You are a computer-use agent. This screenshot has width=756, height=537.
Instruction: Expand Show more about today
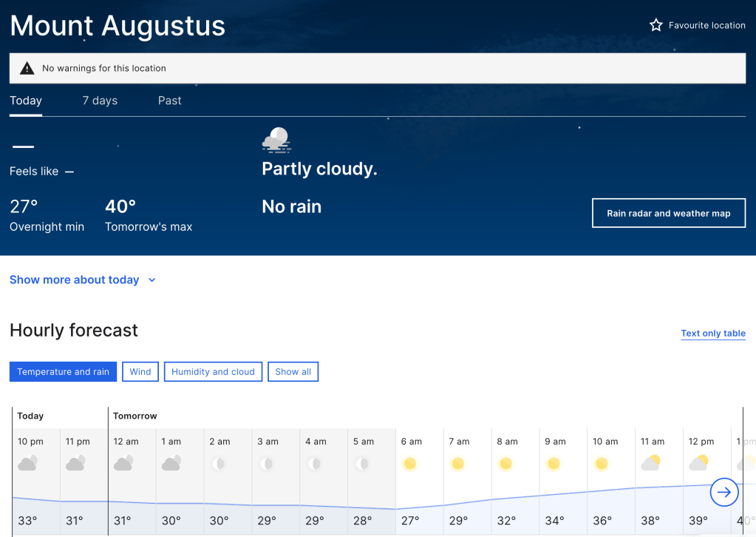coord(74,280)
